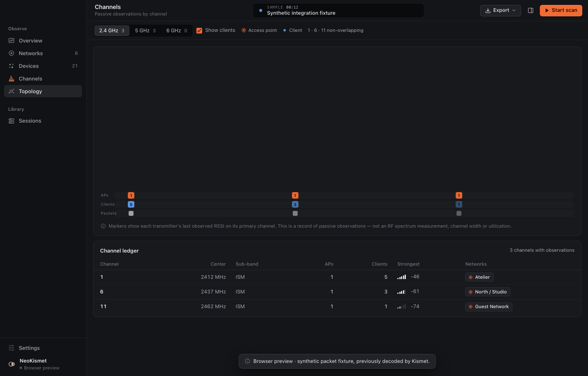Click the Access point legend item
Viewport: 588px width, 376px height.
[x=259, y=31]
